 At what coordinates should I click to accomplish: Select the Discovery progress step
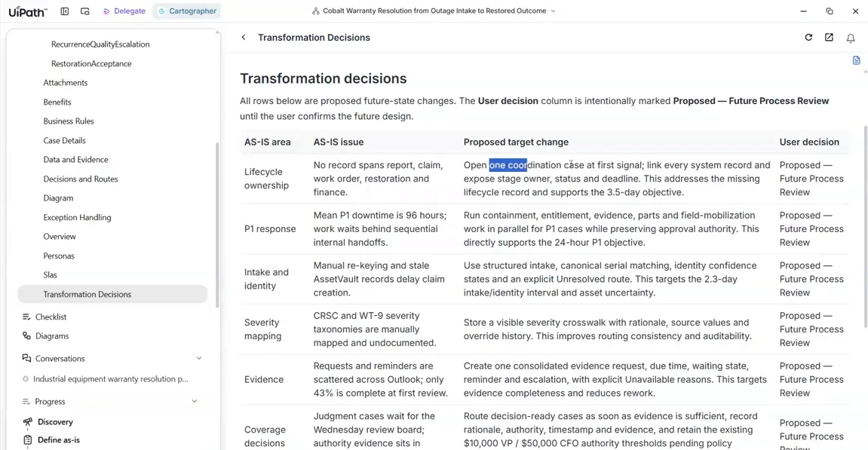pos(55,422)
